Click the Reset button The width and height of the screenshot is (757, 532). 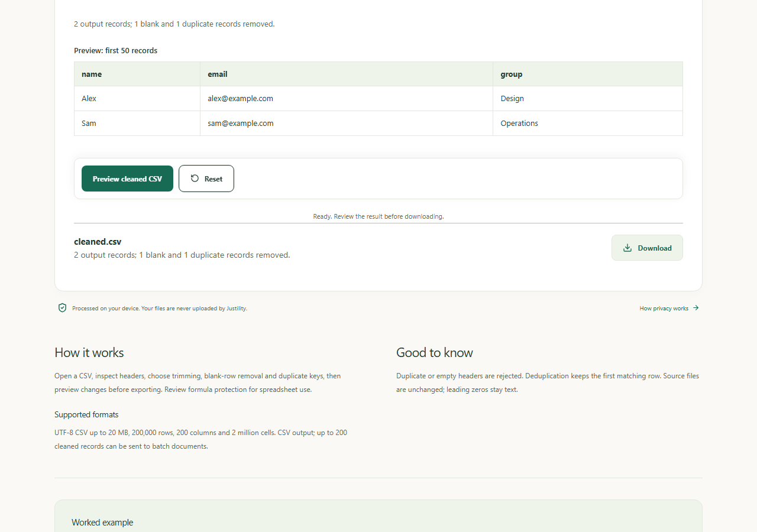(x=206, y=179)
